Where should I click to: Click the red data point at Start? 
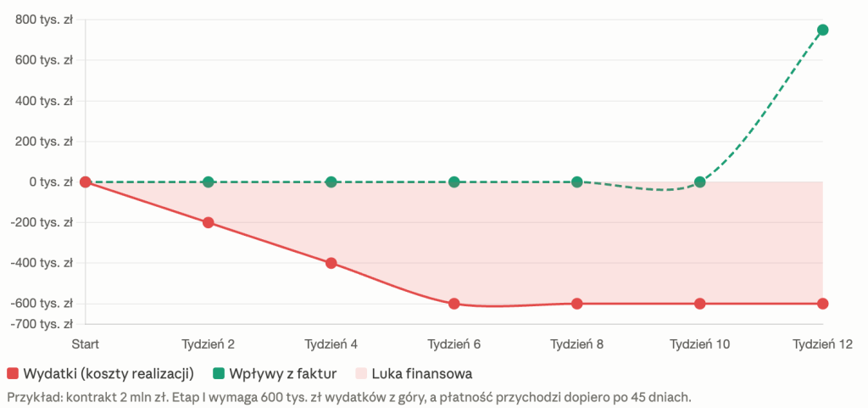[x=85, y=182]
